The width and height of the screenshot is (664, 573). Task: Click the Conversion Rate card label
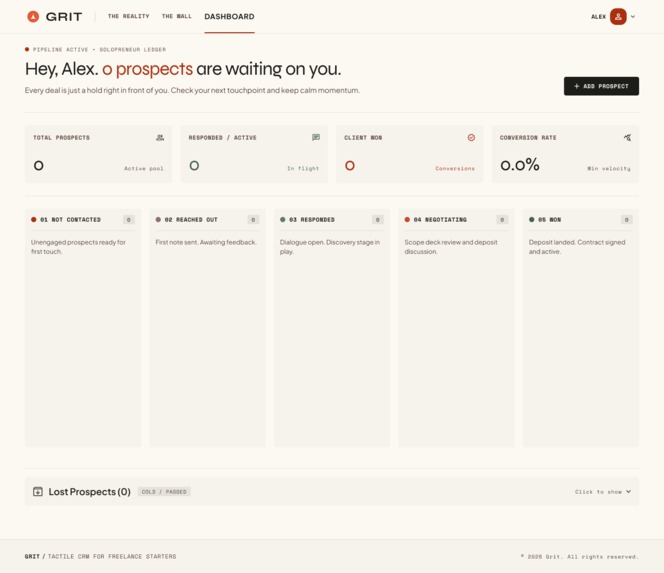pos(528,138)
